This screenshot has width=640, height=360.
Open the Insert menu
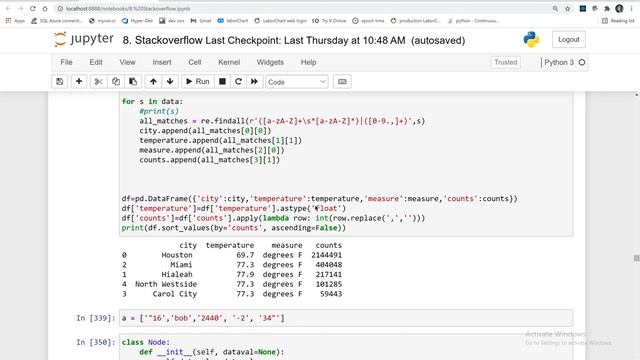coord(162,62)
